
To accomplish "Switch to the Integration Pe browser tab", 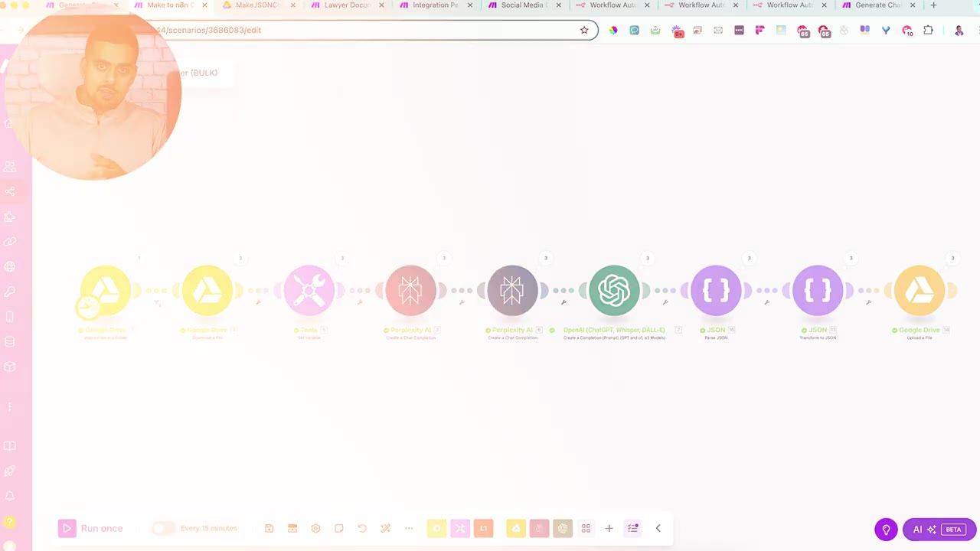I will point(434,5).
